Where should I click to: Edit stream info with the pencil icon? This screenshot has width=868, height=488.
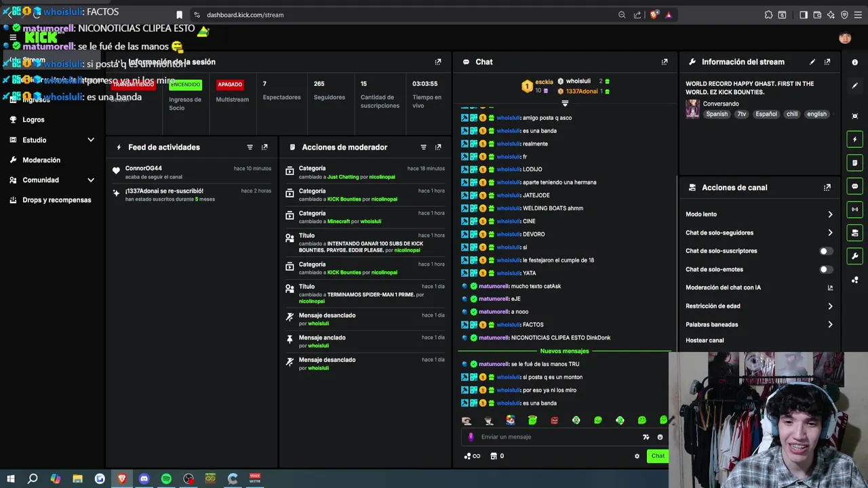(x=812, y=62)
